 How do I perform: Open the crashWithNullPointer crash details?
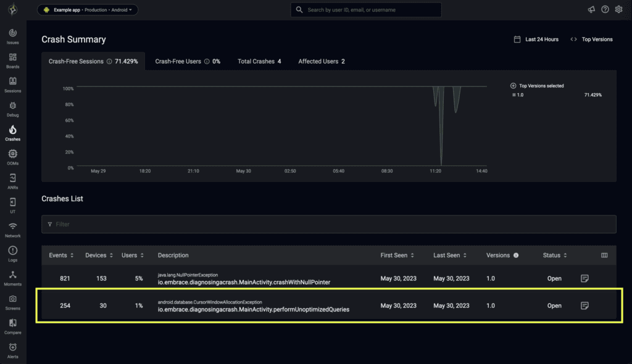(244, 283)
